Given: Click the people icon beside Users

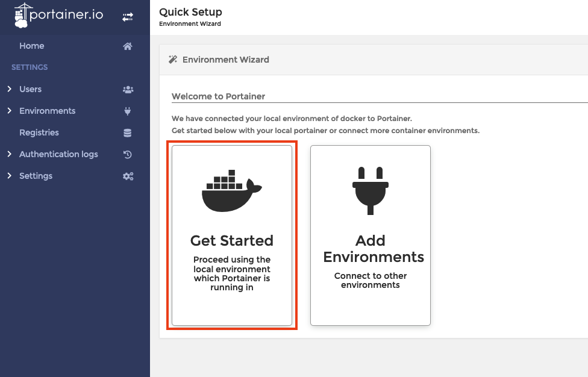Looking at the screenshot, I should click(128, 90).
